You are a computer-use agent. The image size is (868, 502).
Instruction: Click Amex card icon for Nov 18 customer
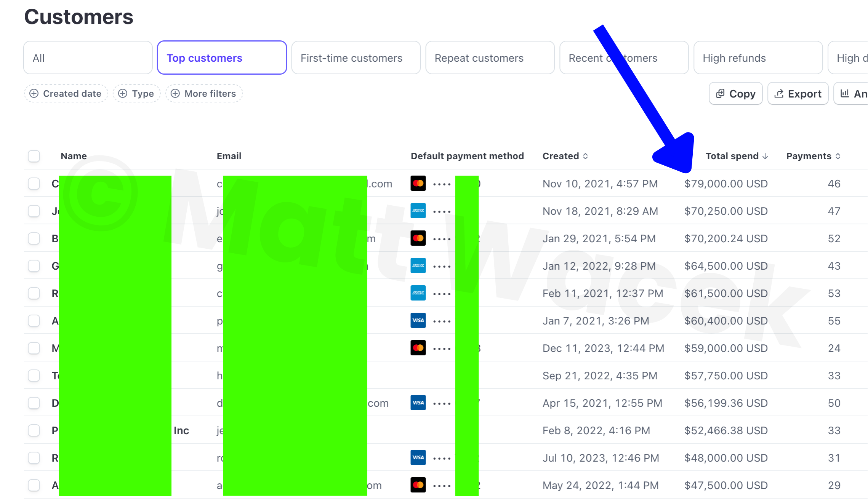pos(418,211)
